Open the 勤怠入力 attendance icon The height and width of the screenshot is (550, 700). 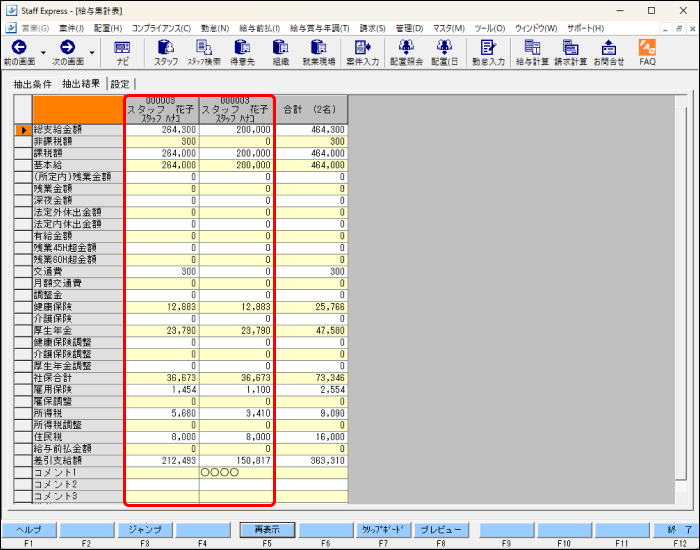point(488,52)
